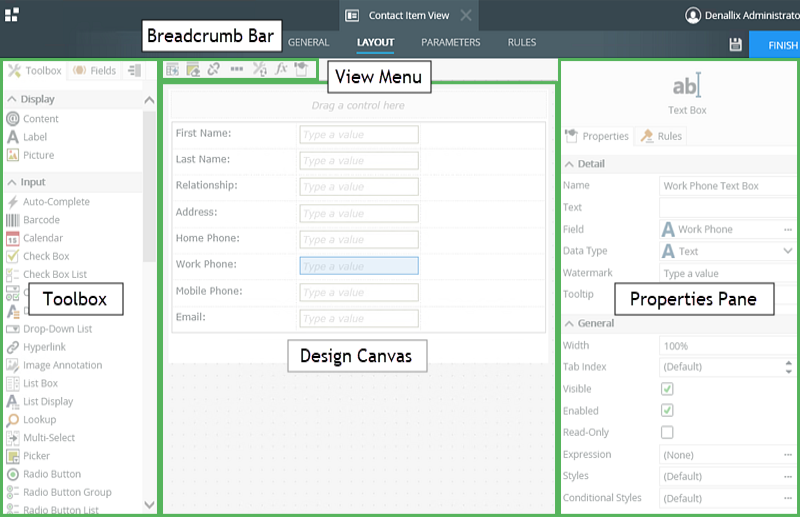The height and width of the screenshot is (517, 800).
Task: Collapse the Display section in Toolbox
Action: pyautogui.click(x=12, y=99)
